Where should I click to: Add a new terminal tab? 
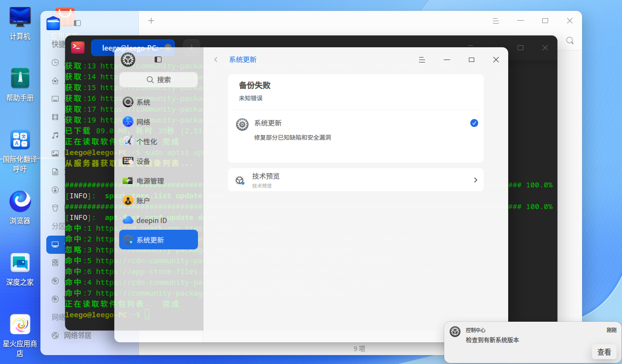pyautogui.click(x=191, y=48)
